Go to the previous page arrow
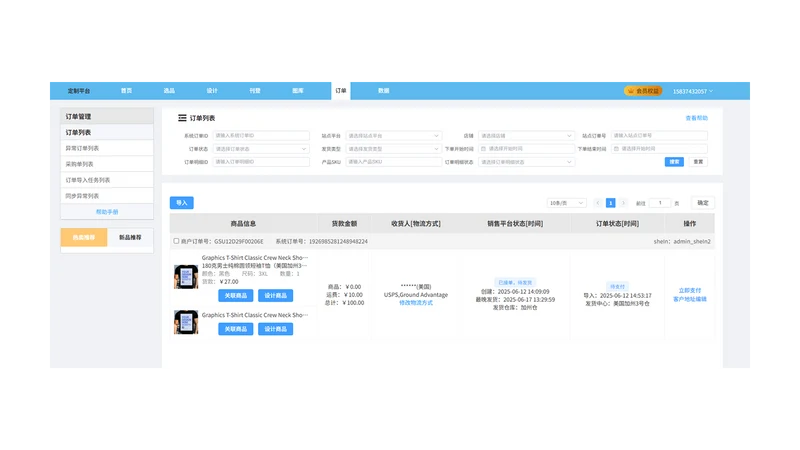The height and width of the screenshot is (450, 800). [598, 203]
